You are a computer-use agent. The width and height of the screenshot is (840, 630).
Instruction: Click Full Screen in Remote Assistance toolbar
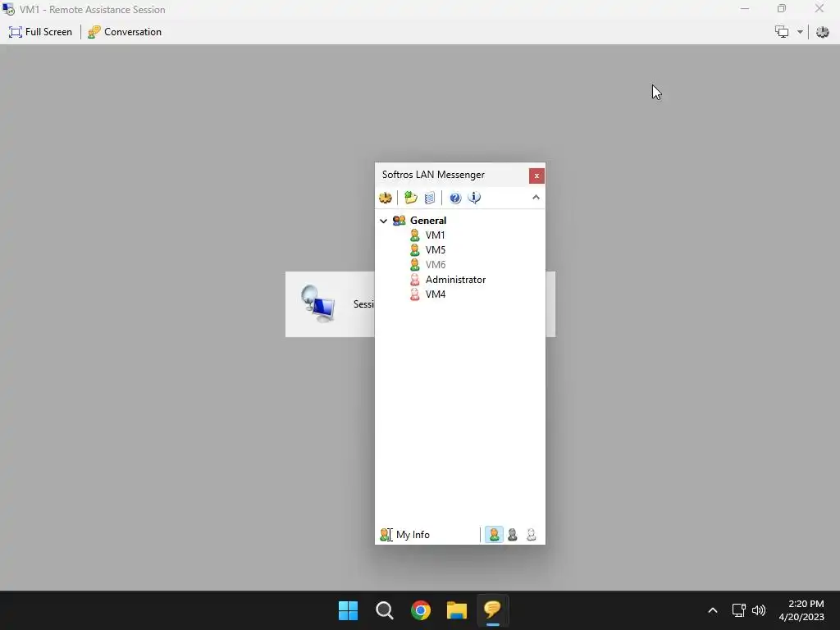click(40, 32)
